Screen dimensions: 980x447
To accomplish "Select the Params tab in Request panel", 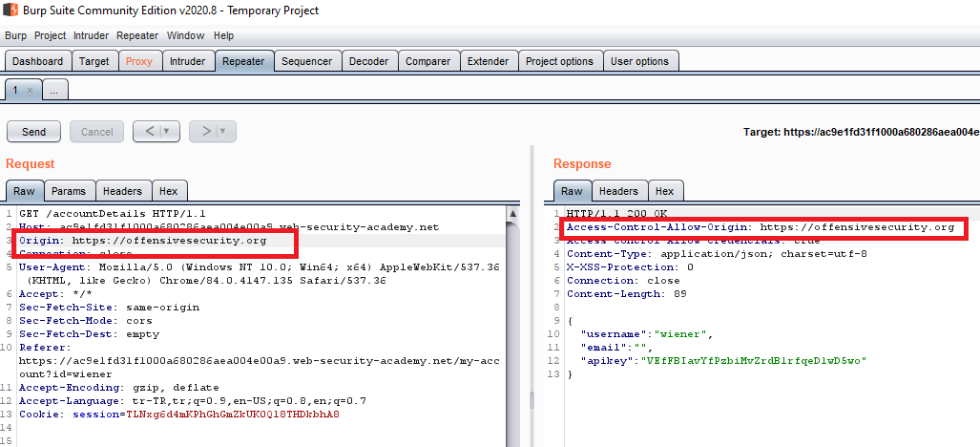I will [x=70, y=191].
